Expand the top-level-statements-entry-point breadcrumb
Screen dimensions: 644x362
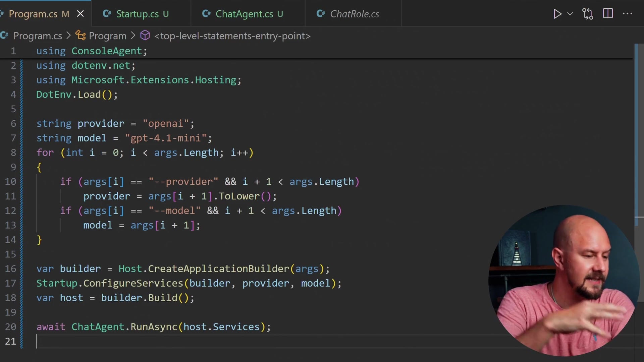click(x=232, y=36)
